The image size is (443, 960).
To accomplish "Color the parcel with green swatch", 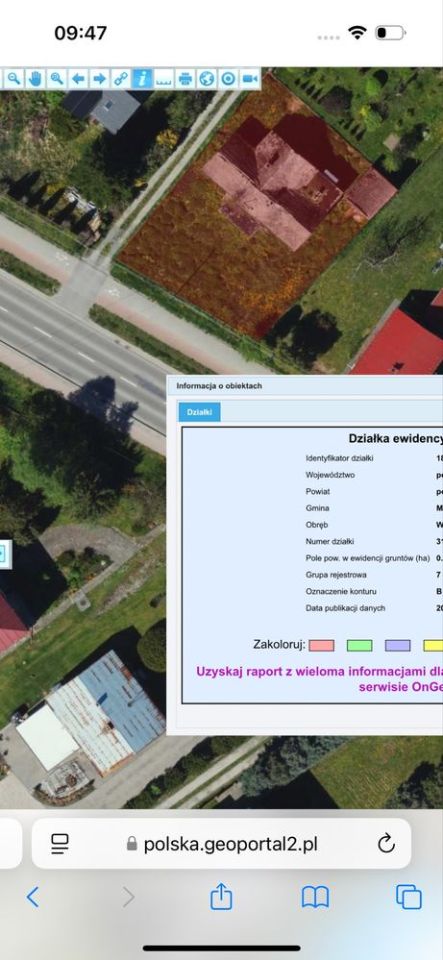I will coord(360,645).
